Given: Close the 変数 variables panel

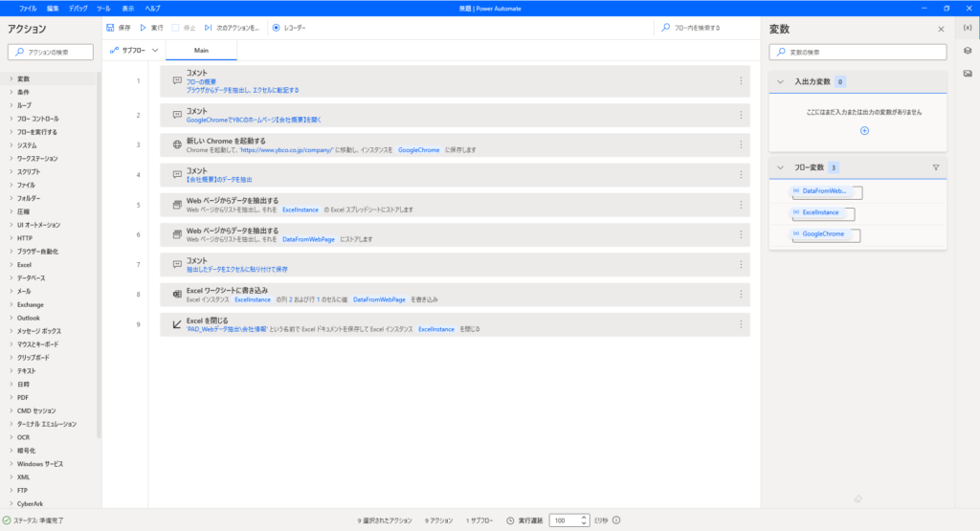Looking at the screenshot, I should (x=941, y=30).
